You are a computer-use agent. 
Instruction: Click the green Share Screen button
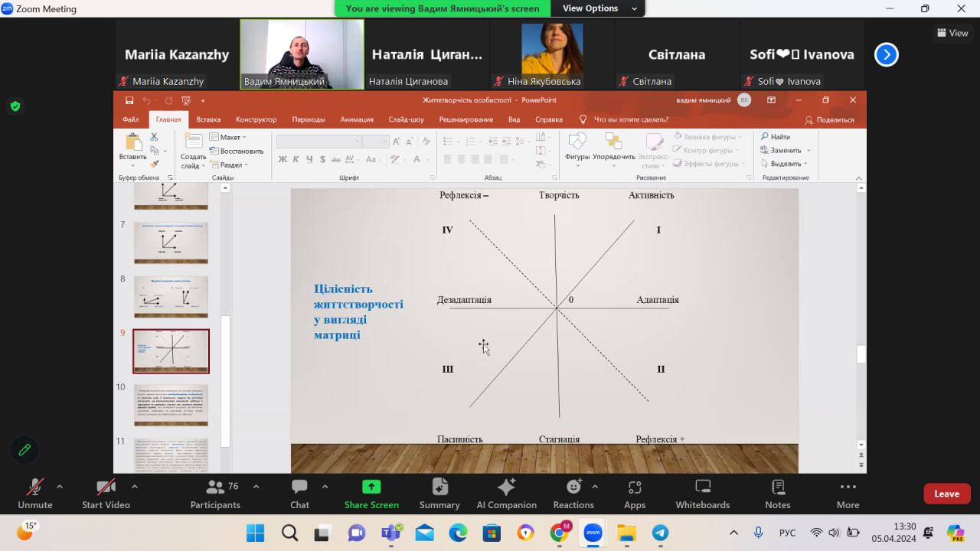(x=371, y=494)
